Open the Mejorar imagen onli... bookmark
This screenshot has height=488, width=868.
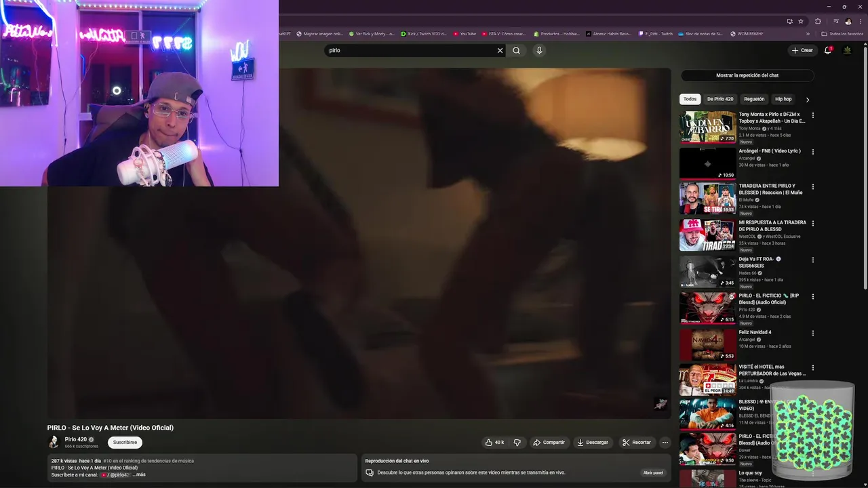point(319,34)
